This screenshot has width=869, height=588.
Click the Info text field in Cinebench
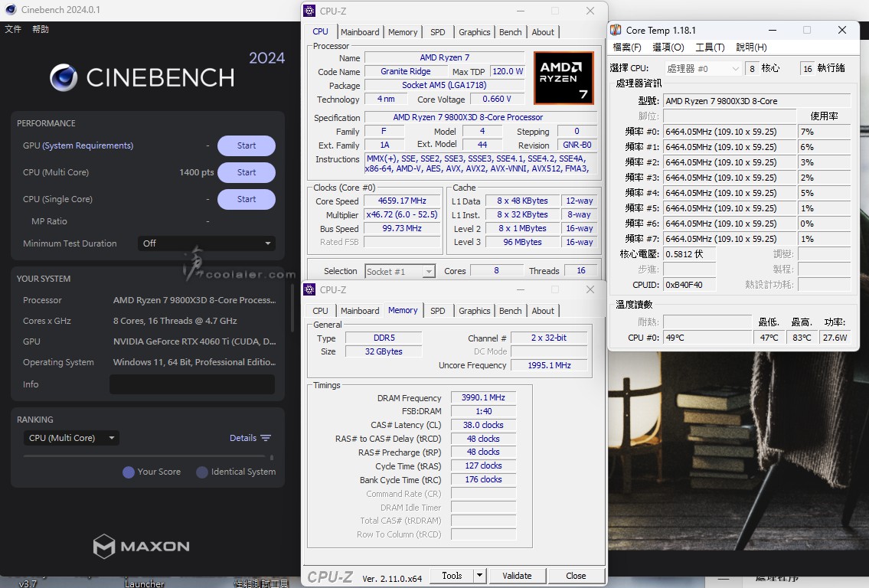[x=191, y=384]
